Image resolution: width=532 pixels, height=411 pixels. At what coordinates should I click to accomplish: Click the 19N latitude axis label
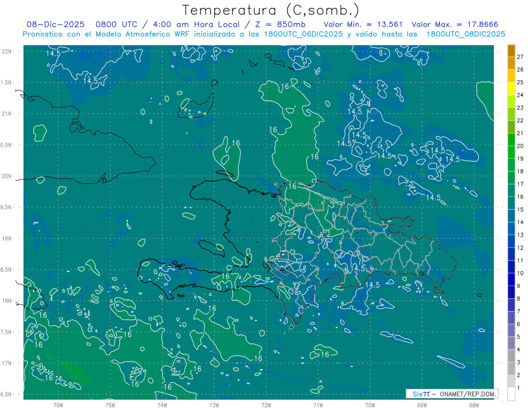[7, 239]
